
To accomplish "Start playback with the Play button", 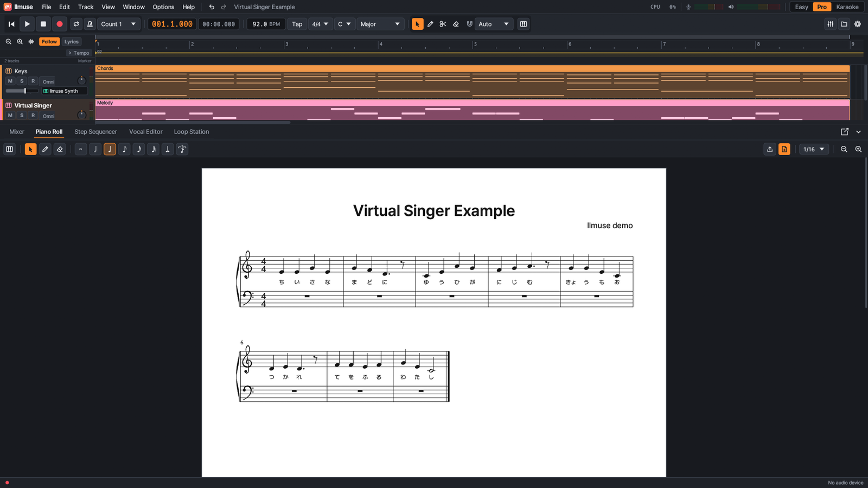I will pos(27,24).
